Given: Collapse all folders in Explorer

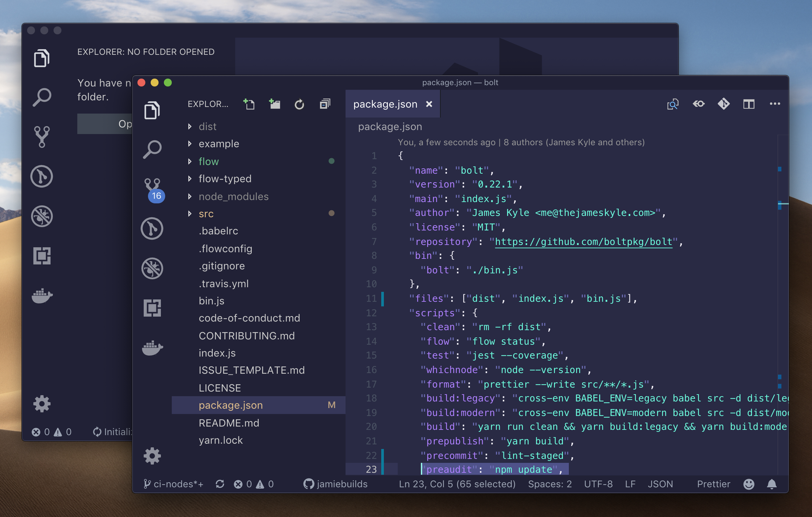Looking at the screenshot, I should [x=325, y=104].
